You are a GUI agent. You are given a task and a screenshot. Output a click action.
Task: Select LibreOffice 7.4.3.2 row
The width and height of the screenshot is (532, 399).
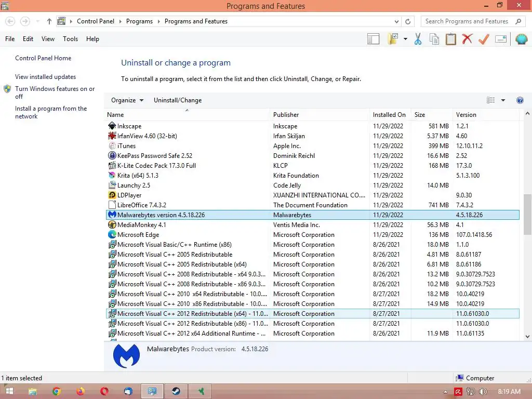312,205
